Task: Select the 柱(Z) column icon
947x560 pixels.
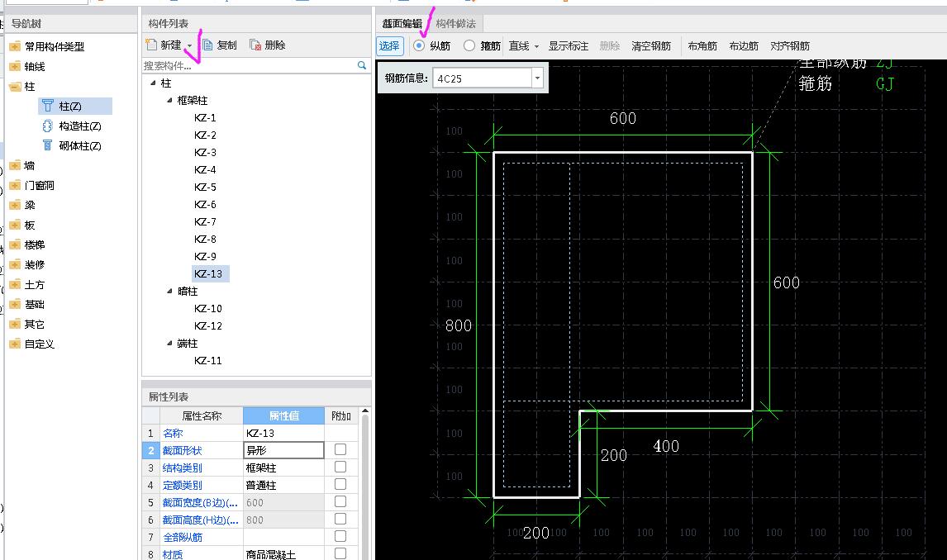Action: (48, 107)
